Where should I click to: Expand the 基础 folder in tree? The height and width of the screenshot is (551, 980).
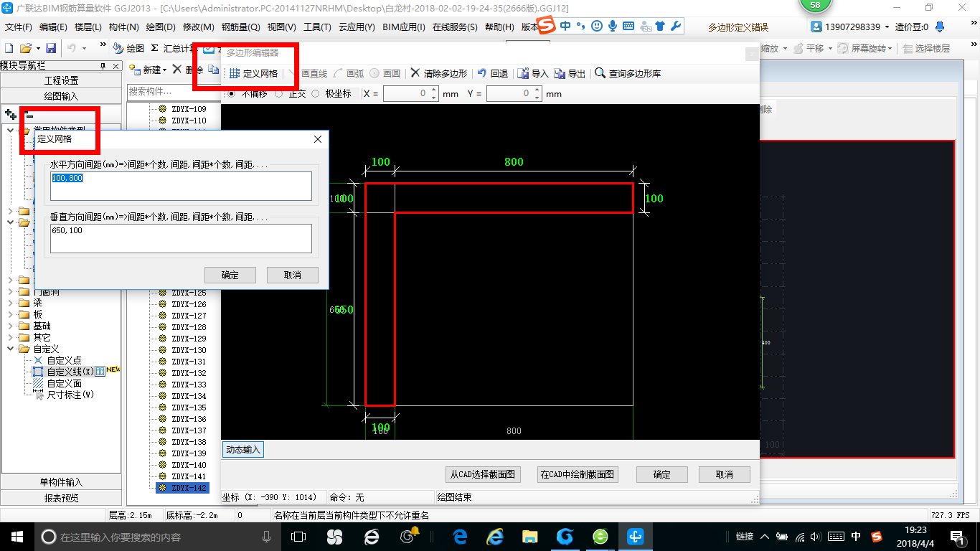point(10,326)
